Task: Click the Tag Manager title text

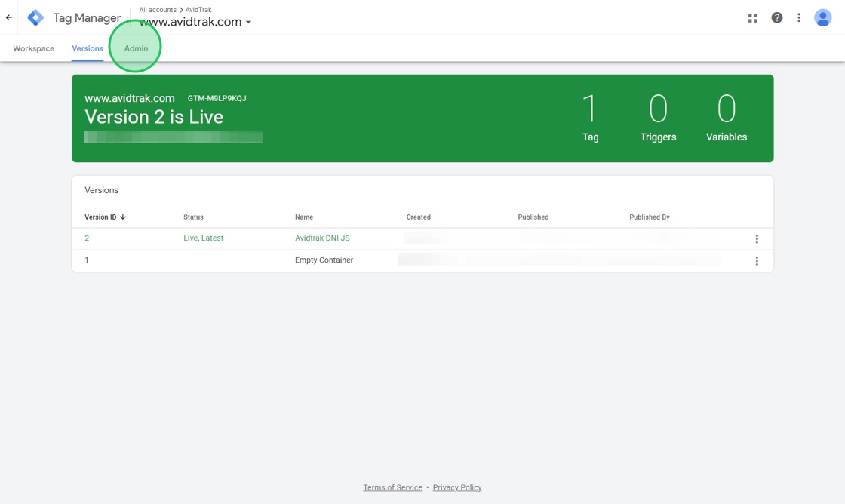Action: [x=87, y=18]
